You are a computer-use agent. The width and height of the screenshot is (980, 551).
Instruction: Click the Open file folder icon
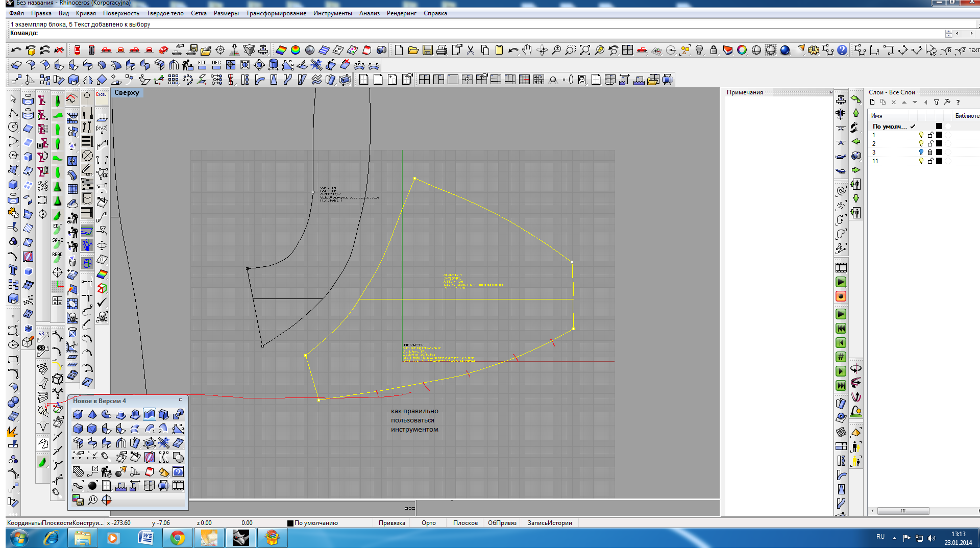pyautogui.click(x=413, y=50)
